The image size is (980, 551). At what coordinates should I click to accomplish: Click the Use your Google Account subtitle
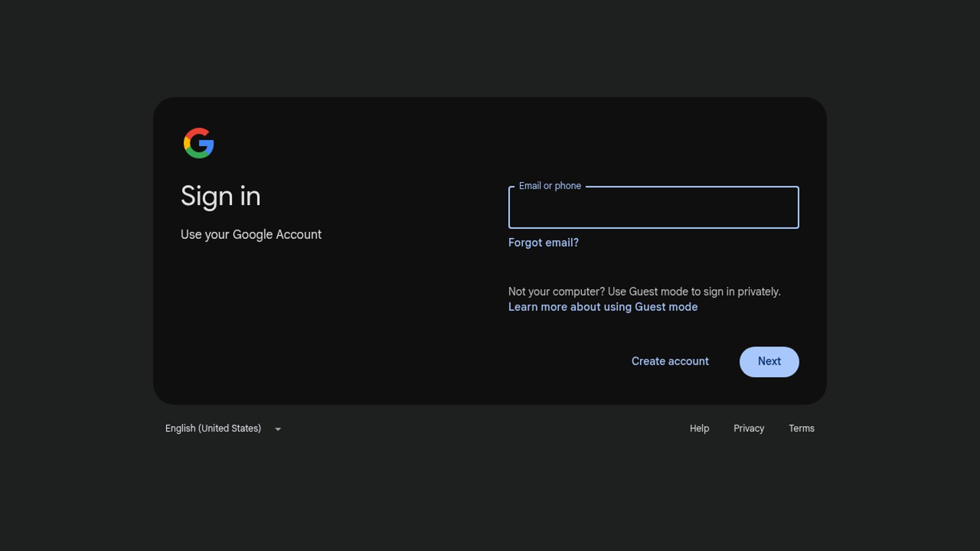pos(251,235)
